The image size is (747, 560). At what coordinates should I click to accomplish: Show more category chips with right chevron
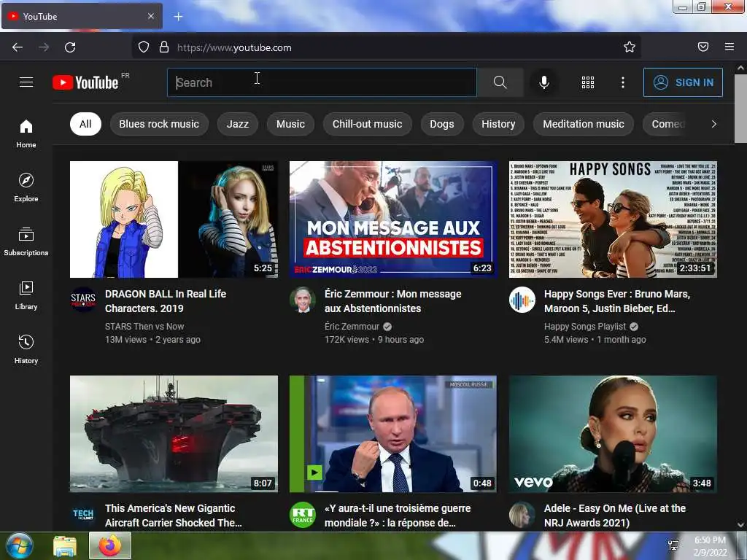tap(713, 124)
